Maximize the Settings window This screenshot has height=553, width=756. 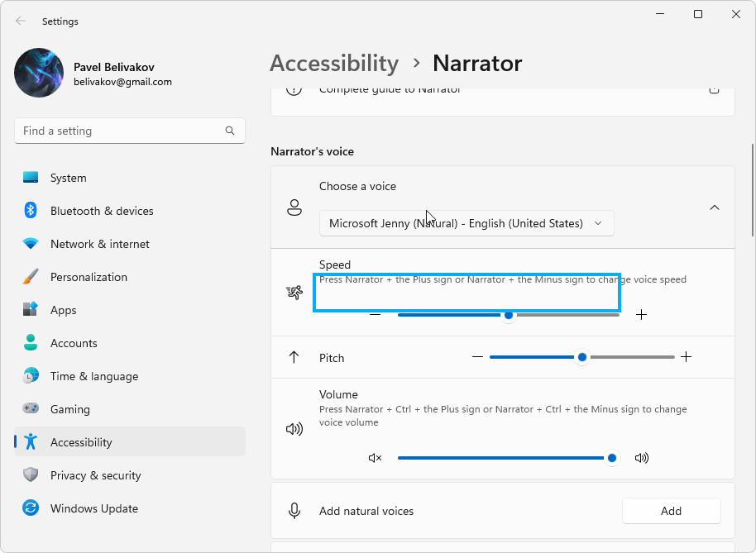click(x=697, y=14)
